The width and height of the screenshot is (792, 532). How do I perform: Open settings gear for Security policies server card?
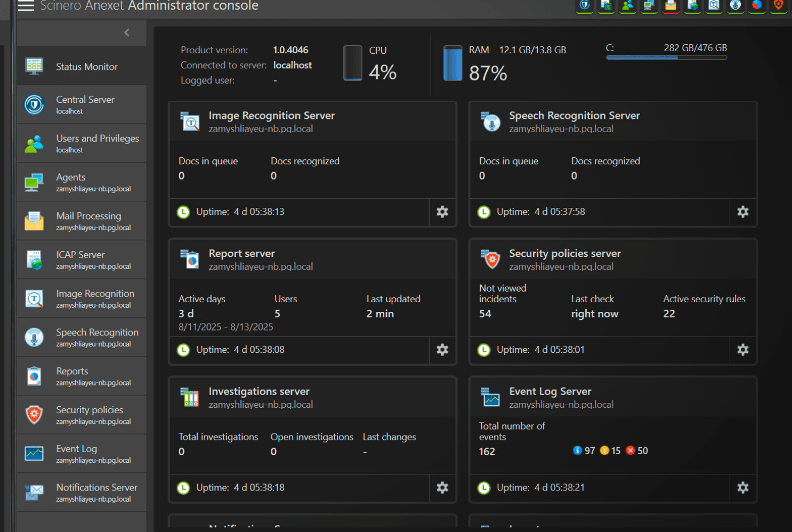(x=743, y=350)
